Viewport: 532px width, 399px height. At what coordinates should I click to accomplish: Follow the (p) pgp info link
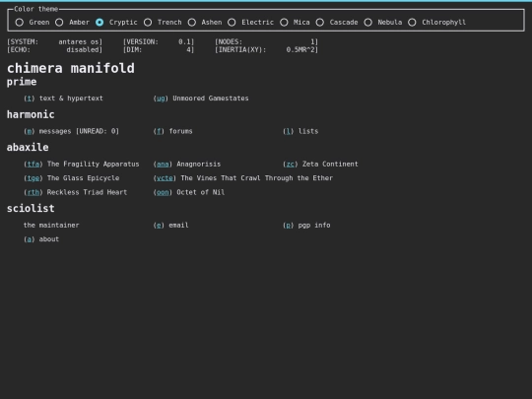pos(289,226)
